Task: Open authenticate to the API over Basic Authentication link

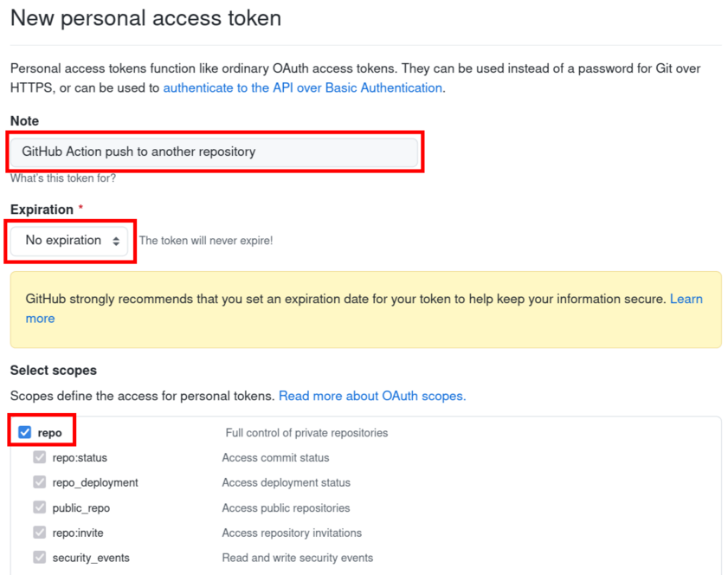Action: [302, 87]
